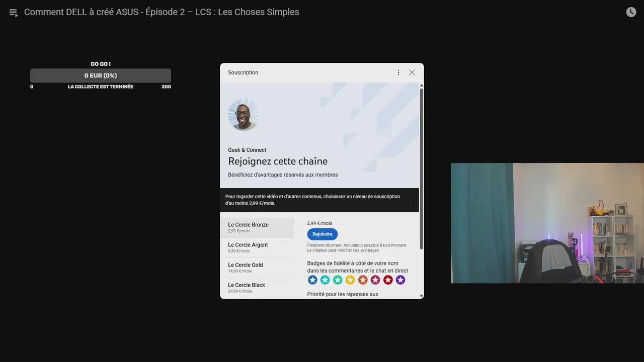The image size is (644, 362).
Task: Click the dialog scrollbar up arrow
Action: pos(422,85)
